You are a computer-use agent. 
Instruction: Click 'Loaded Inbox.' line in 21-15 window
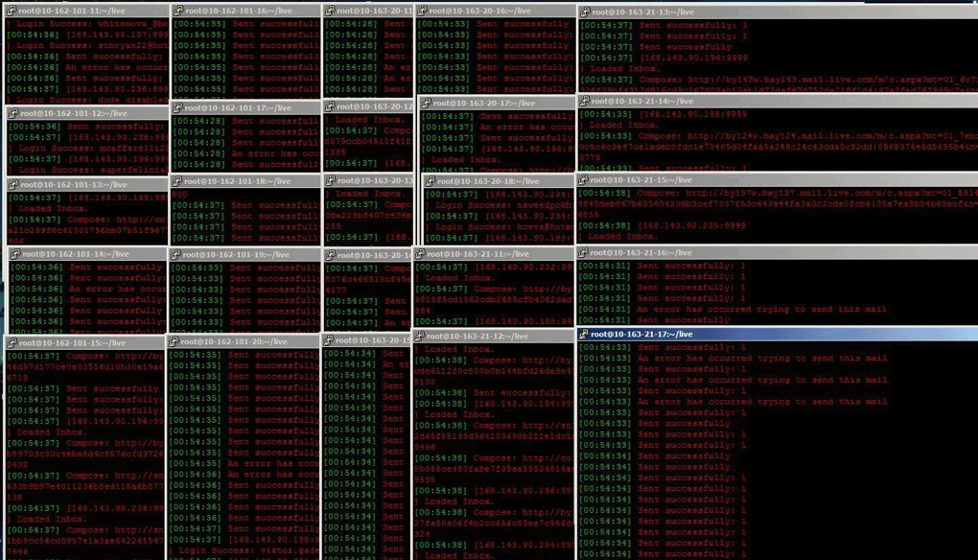[x=617, y=236]
